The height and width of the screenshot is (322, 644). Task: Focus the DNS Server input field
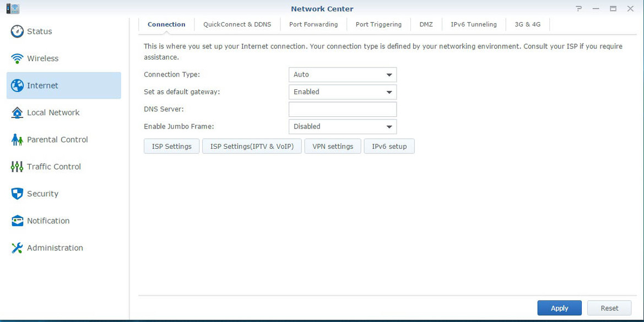343,109
